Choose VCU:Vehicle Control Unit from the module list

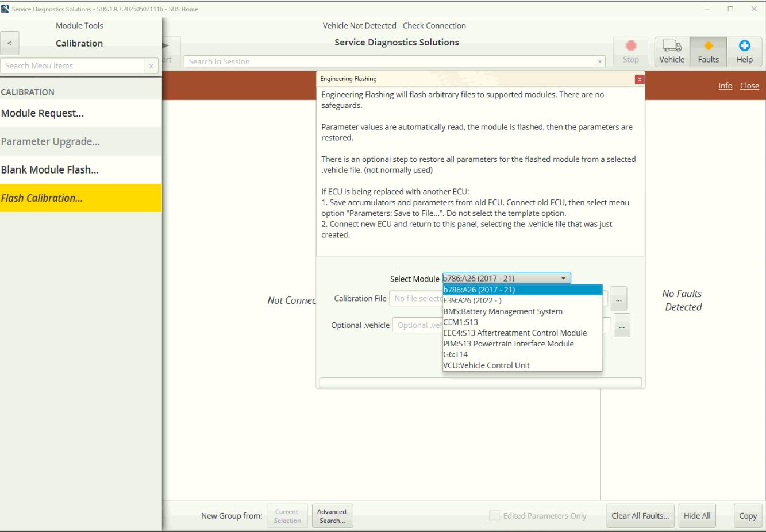487,365
